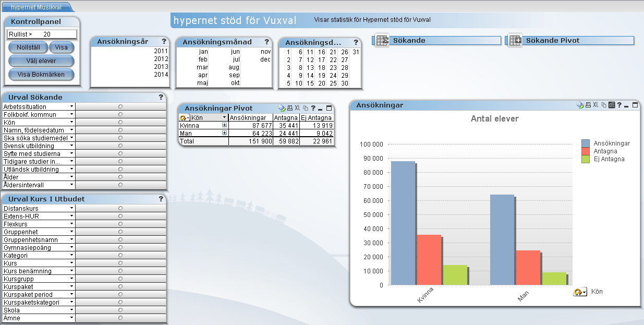The width and height of the screenshot is (644, 325).
Task: Open the Folkbokf. kommun dropdown
Action: point(71,114)
